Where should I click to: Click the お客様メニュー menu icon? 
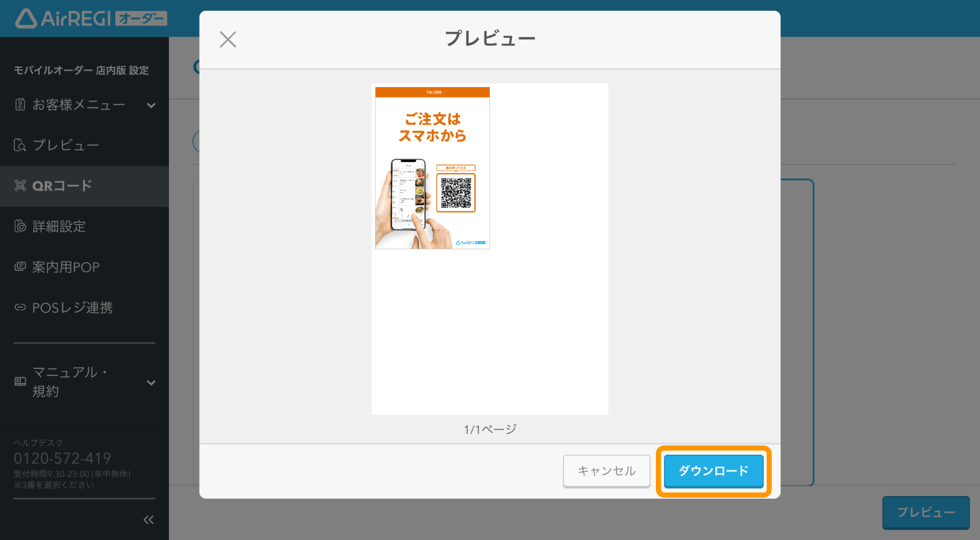click(20, 105)
